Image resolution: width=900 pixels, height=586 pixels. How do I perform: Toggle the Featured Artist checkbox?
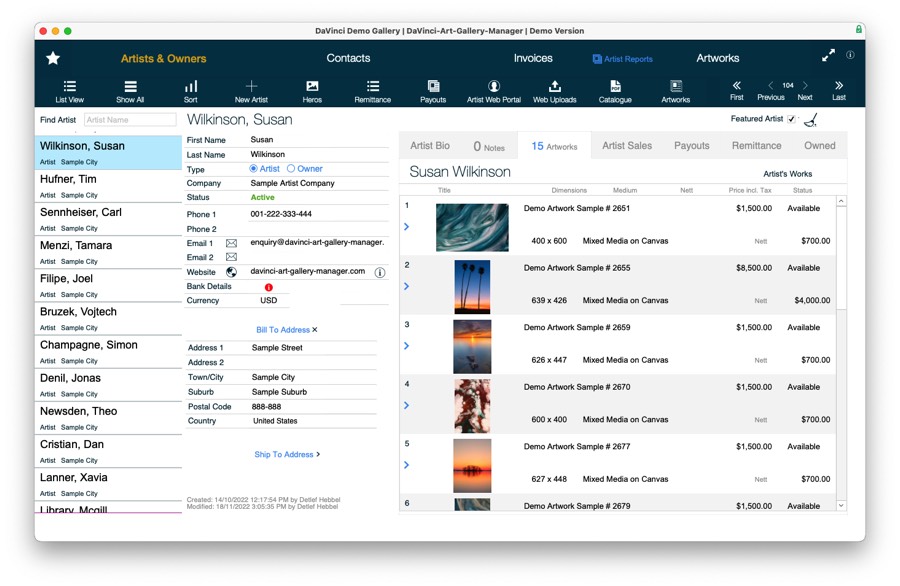(x=791, y=117)
